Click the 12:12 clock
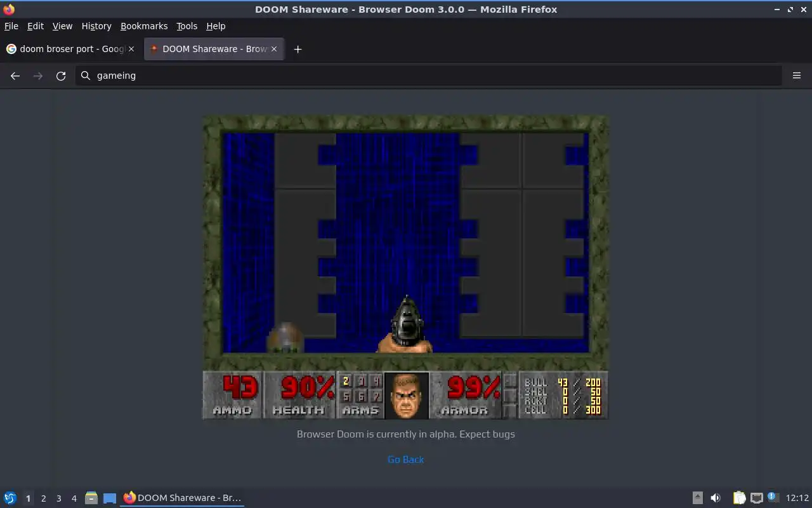 coord(797,498)
